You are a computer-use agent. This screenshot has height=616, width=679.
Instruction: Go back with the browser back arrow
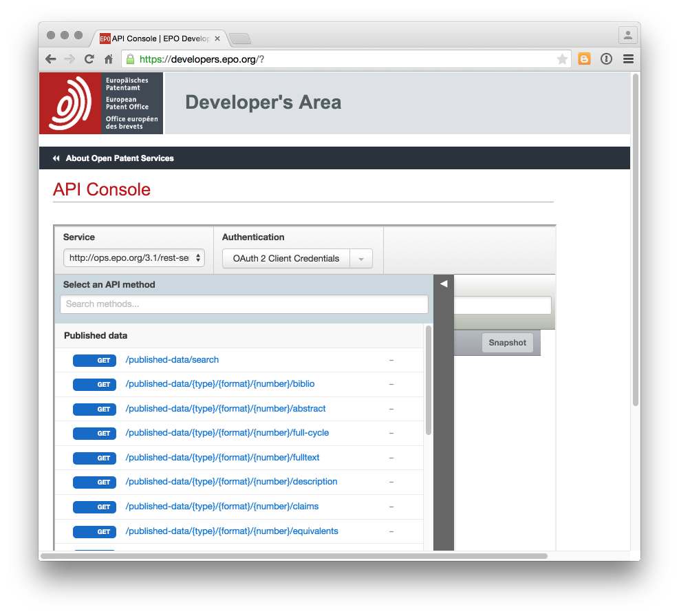51,59
